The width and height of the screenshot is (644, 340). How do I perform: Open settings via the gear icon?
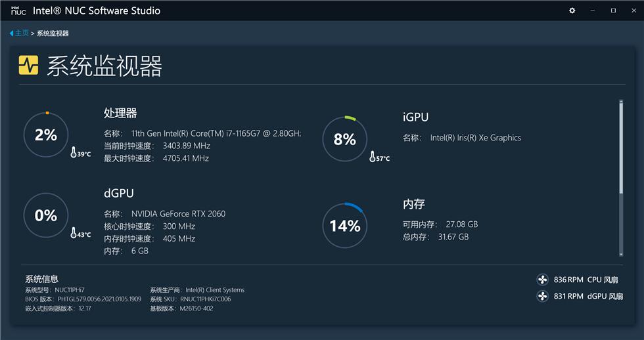click(x=572, y=11)
